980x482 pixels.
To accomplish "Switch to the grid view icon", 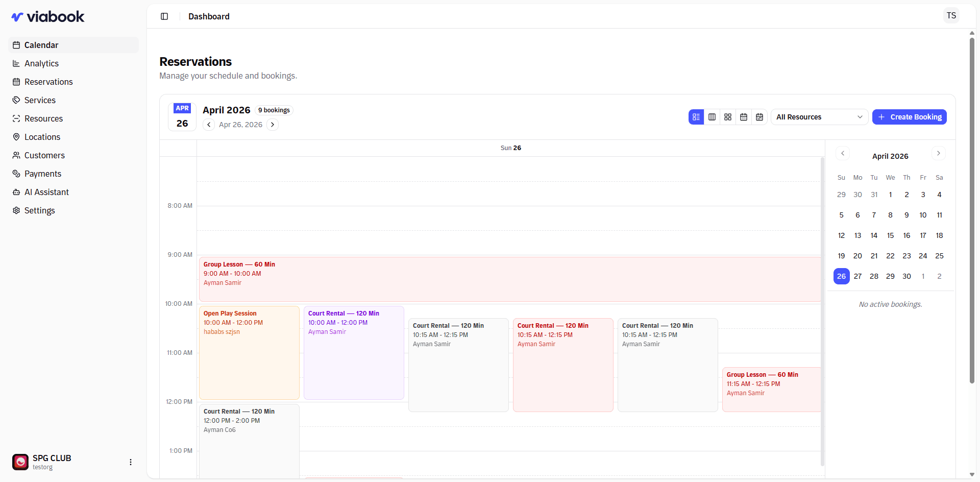I will [x=728, y=117].
